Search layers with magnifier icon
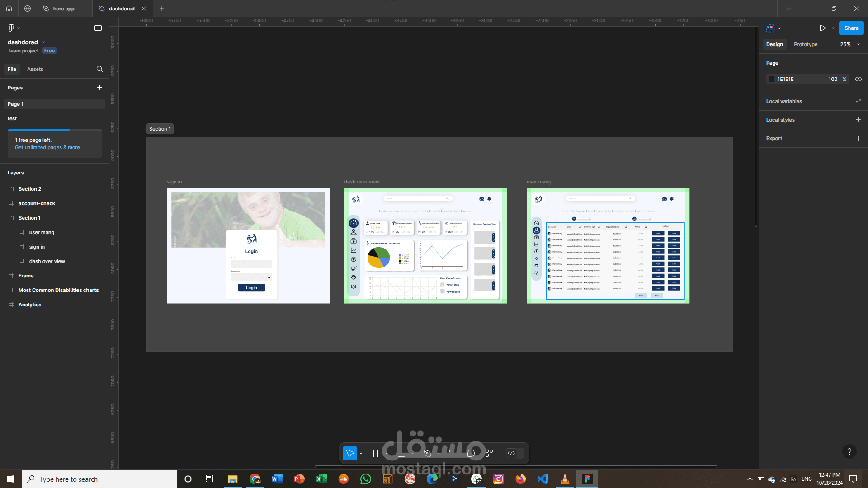This screenshot has width=868, height=488. tap(99, 69)
